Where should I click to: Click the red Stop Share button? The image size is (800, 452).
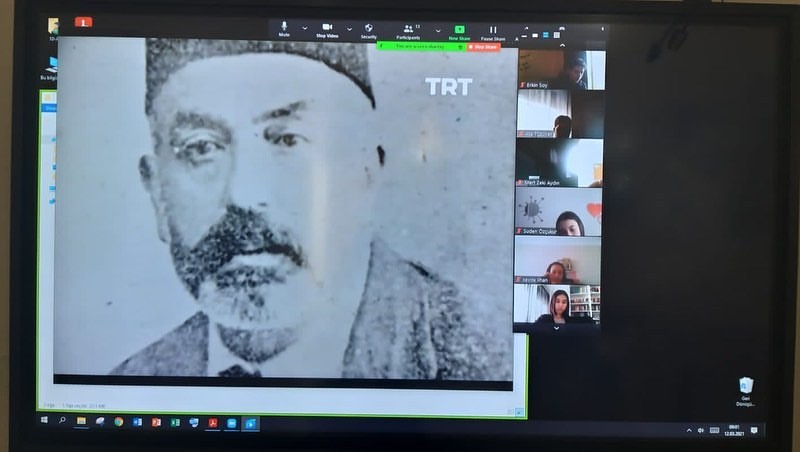[483, 47]
